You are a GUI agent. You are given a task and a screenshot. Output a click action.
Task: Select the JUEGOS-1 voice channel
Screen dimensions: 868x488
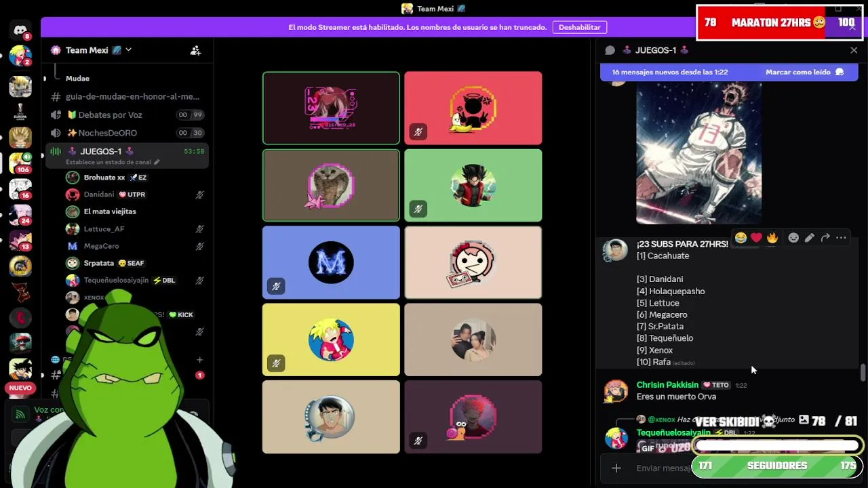click(x=127, y=156)
